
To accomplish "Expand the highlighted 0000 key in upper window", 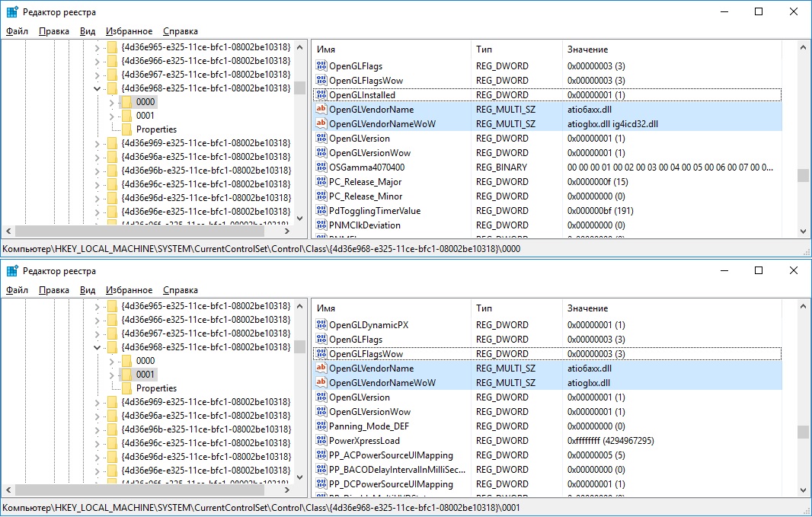I will click(111, 102).
